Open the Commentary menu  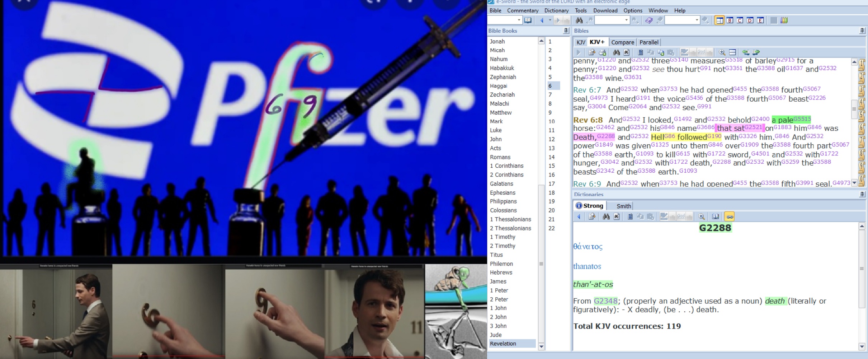point(523,10)
